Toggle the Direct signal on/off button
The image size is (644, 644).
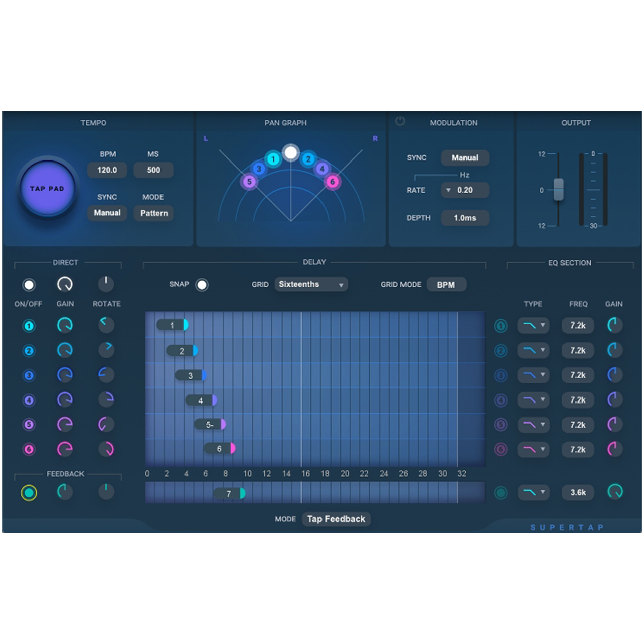point(29,285)
